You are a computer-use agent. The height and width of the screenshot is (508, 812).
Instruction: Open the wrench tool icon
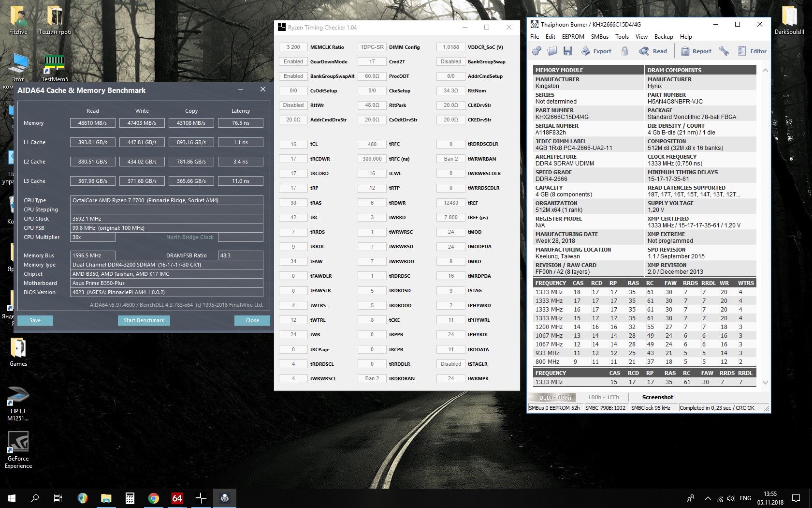724,51
